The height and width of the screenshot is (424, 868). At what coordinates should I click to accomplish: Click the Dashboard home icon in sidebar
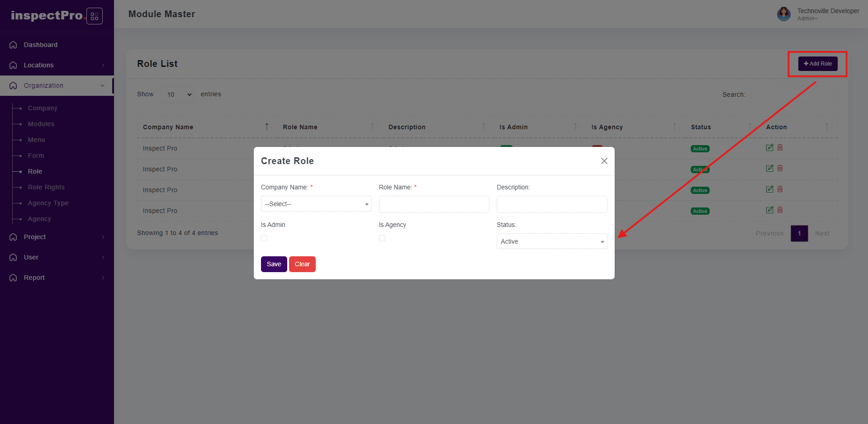click(14, 45)
